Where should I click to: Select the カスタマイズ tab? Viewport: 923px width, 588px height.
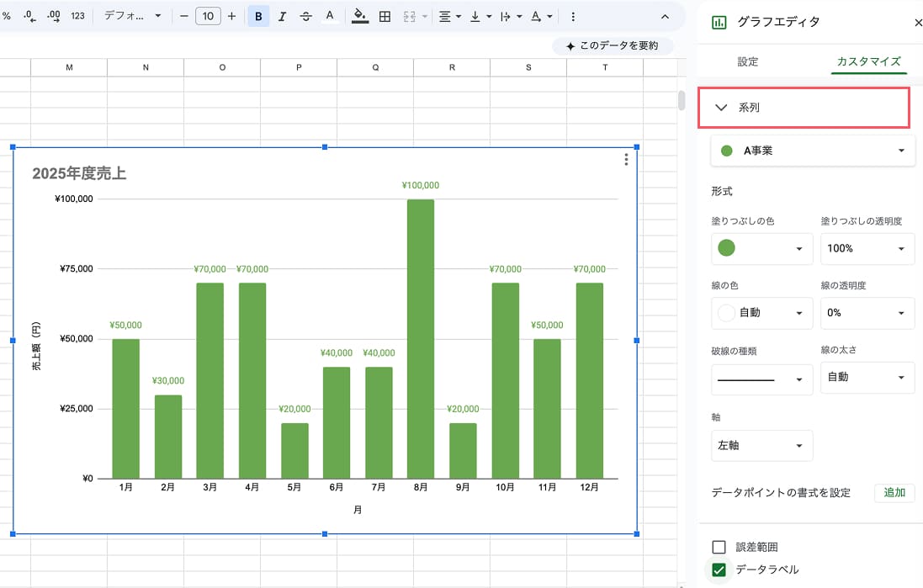(x=868, y=61)
